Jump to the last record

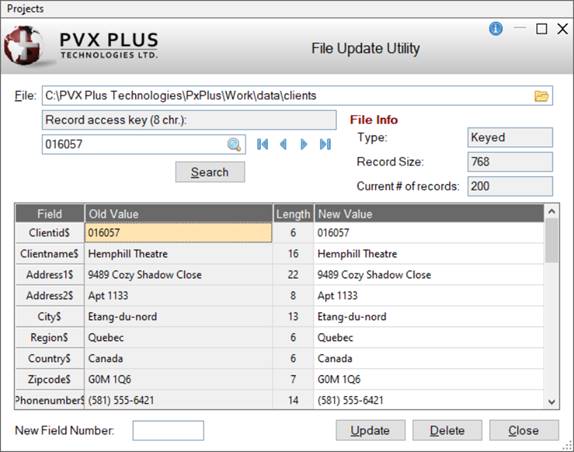pos(325,144)
